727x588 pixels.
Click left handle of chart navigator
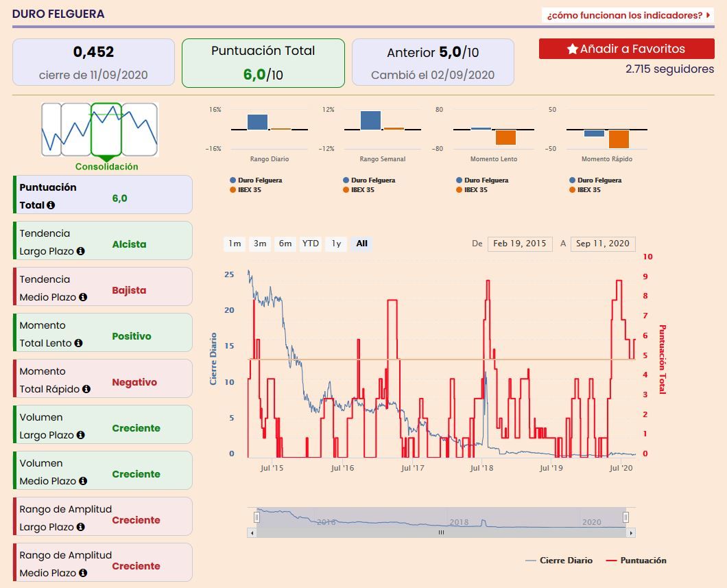pyautogui.click(x=257, y=517)
